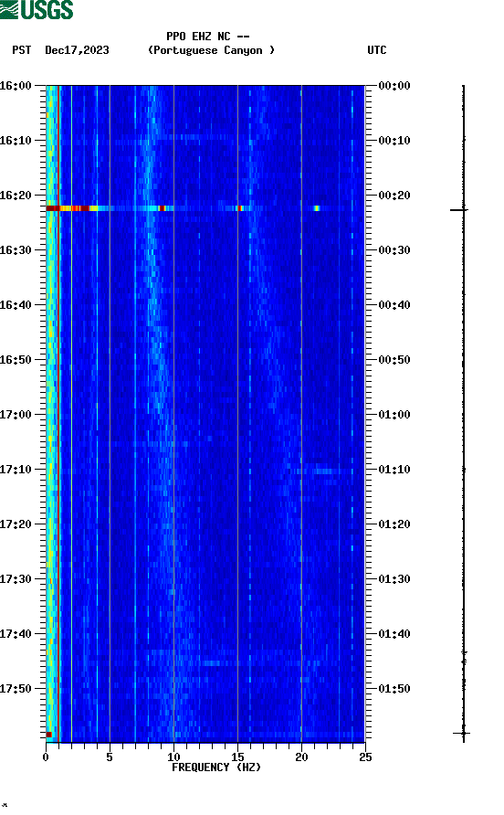Click the '17:30' PST time label
Viewport: 504px width, 815px height.
16,579
